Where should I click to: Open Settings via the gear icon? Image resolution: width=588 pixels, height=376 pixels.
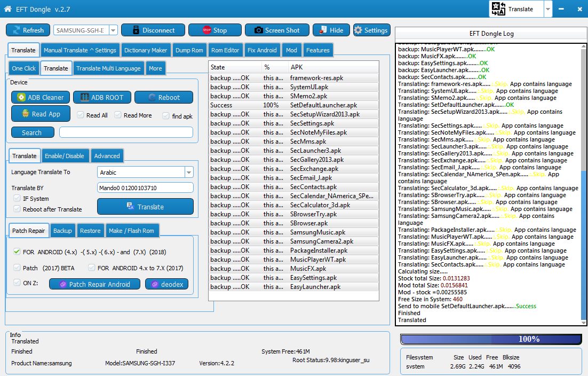click(358, 30)
